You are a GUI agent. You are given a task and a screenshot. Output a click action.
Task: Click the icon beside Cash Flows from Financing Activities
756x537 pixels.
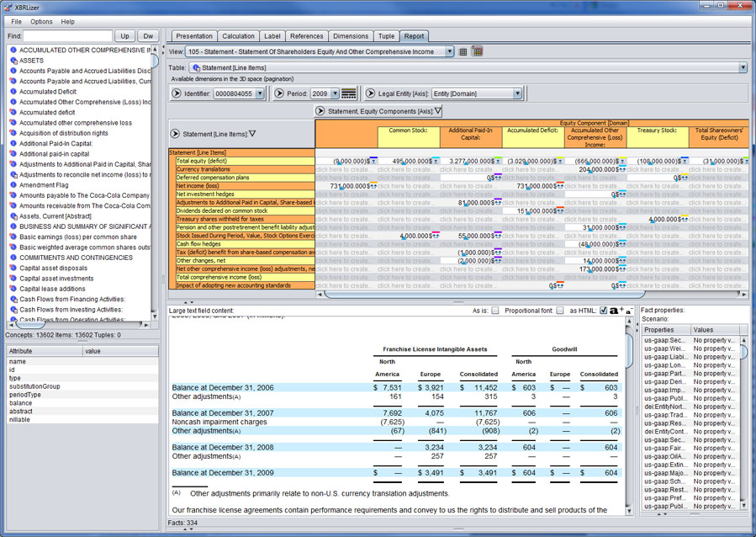[x=13, y=299]
